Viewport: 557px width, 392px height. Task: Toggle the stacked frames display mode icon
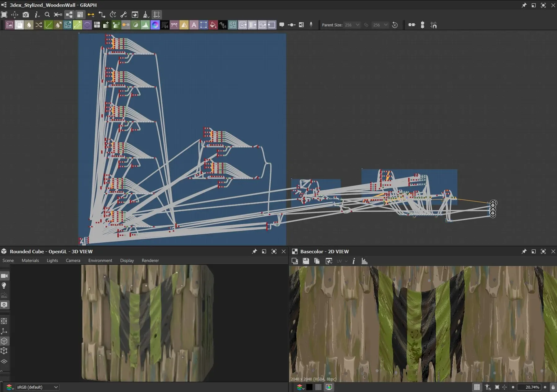(80, 15)
